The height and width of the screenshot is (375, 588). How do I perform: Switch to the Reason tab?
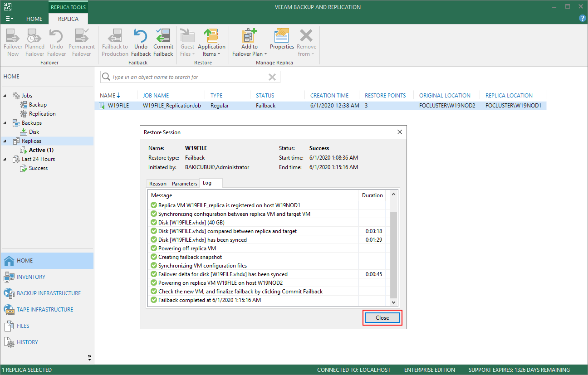(158, 184)
